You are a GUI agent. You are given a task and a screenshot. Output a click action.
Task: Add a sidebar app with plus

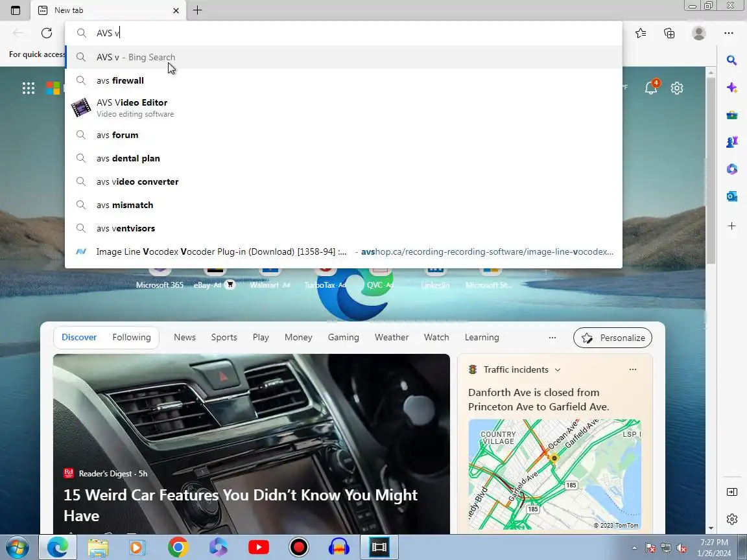[732, 226]
